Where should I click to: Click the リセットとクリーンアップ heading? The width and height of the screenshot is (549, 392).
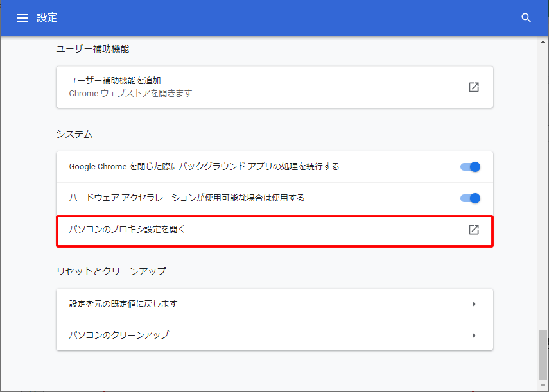[x=111, y=271]
